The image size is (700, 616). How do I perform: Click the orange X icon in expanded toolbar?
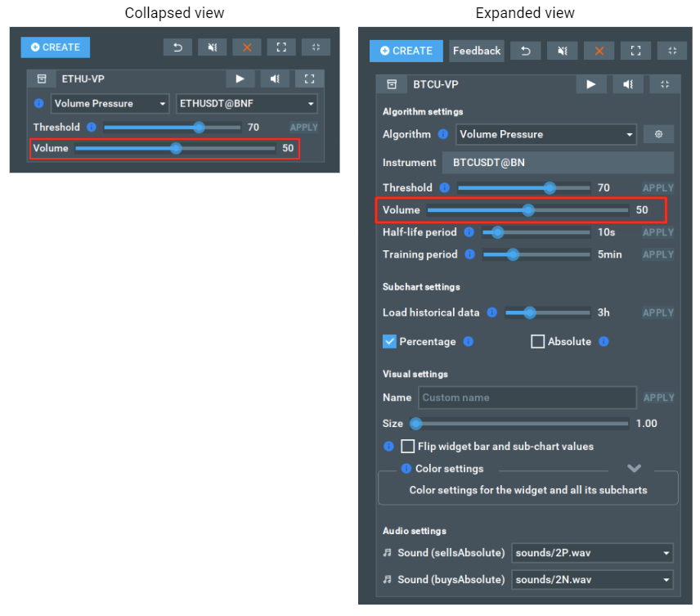point(599,51)
